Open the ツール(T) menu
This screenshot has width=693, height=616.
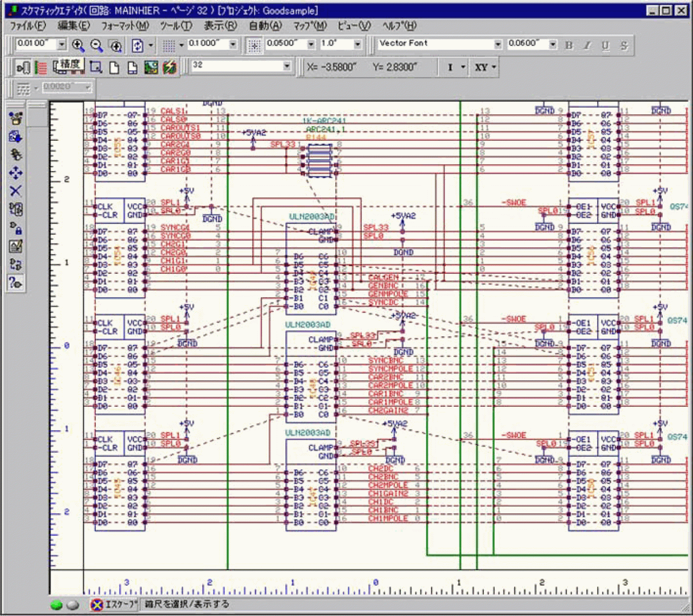coord(176,26)
